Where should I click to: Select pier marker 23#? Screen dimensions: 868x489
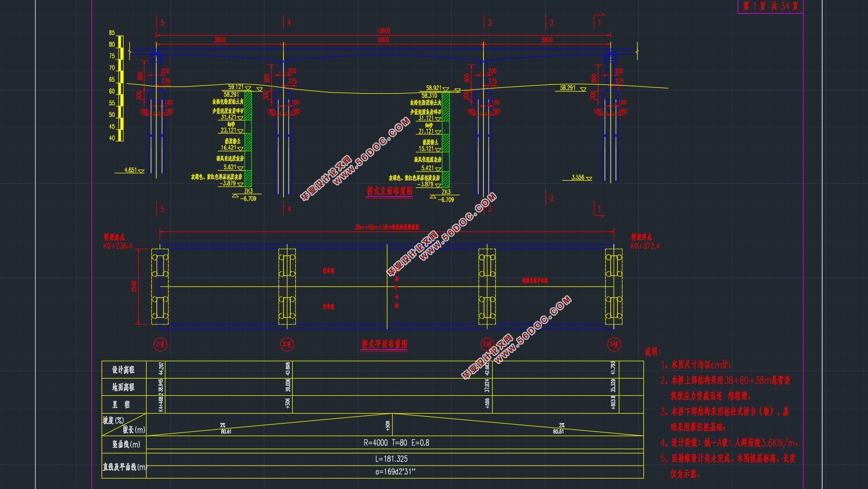[487, 344]
